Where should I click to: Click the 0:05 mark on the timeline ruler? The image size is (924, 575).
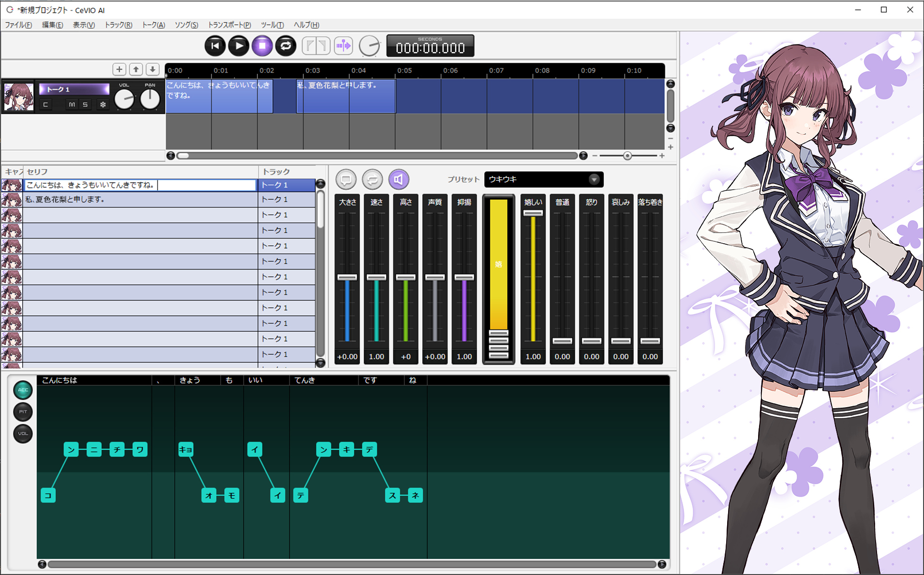404,71
